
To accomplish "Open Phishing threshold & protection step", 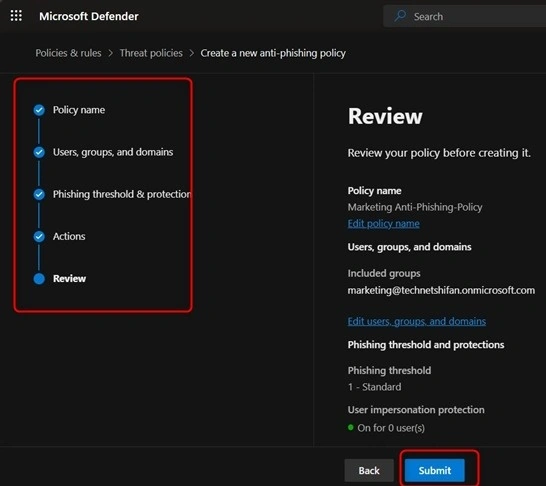I will tap(122, 194).
